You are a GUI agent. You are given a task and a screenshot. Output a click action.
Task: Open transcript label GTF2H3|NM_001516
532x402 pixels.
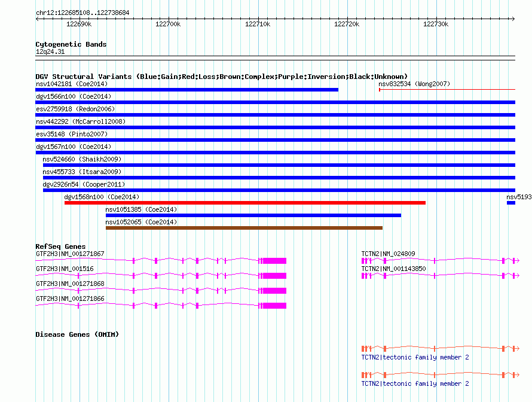(x=65, y=269)
